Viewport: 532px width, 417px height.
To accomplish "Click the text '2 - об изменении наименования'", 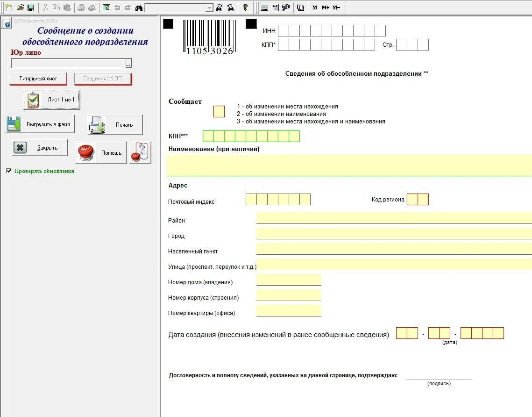I will tap(281, 114).
